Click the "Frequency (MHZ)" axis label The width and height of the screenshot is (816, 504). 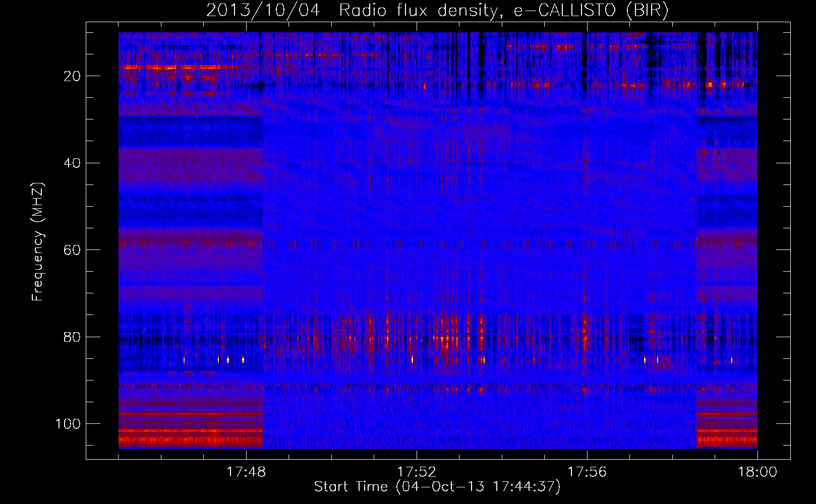pyautogui.click(x=38, y=242)
